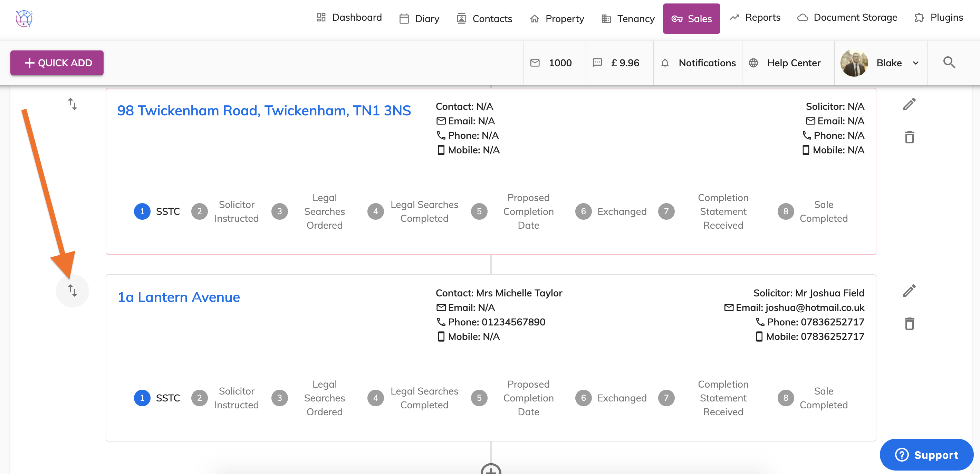Click the edit pencil for 1a Lantern Avenue
Screen dimensions: 980x474
click(x=909, y=291)
